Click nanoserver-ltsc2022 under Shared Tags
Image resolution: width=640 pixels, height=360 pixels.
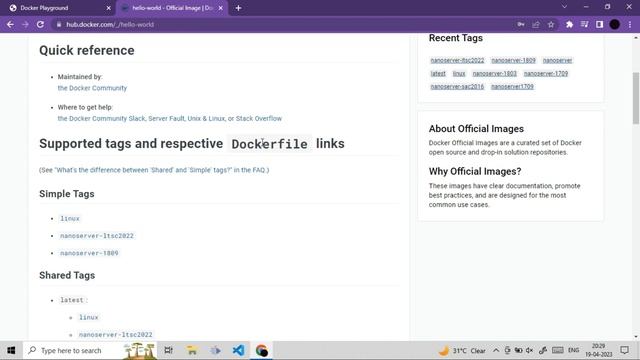pyautogui.click(x=116, y=335)
